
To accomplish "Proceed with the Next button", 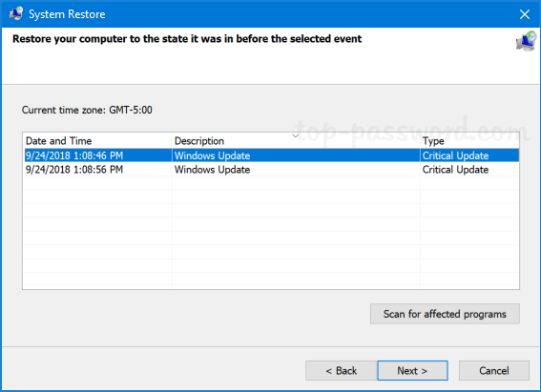I will coord(412,371).
